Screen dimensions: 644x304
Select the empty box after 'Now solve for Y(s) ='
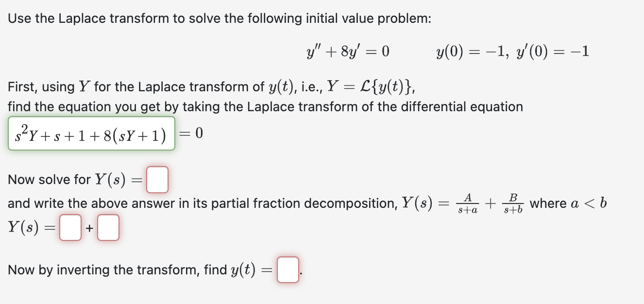(158, 179)
